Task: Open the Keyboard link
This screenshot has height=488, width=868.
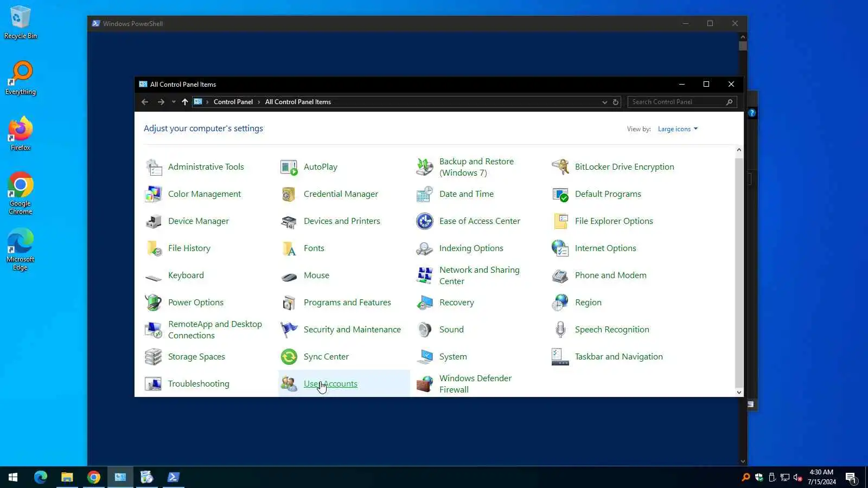Action: [186, 275]
